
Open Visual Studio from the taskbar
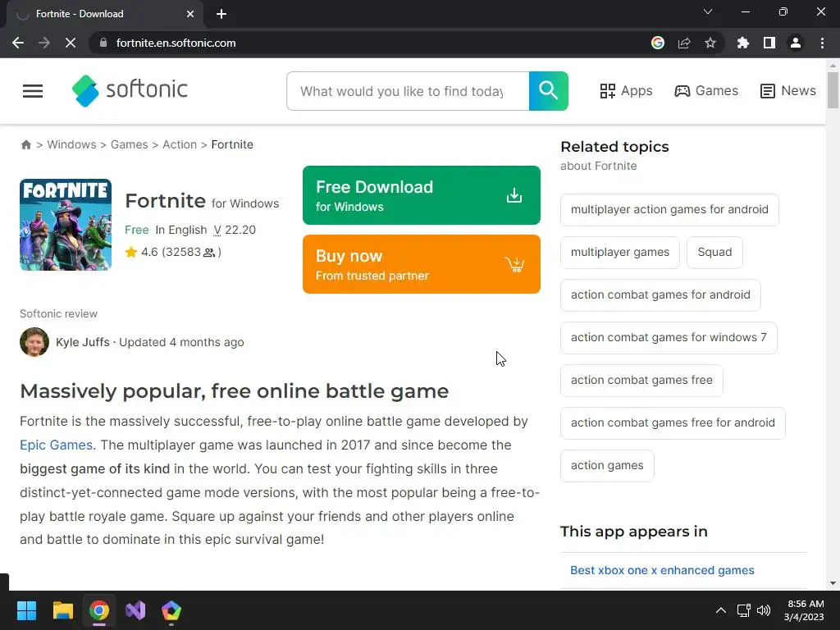tap(135, 610)
